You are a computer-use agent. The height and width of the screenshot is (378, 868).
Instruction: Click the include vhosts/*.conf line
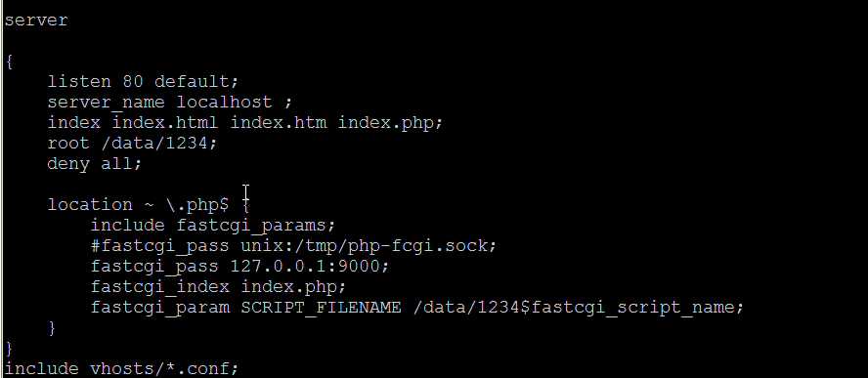121,368
